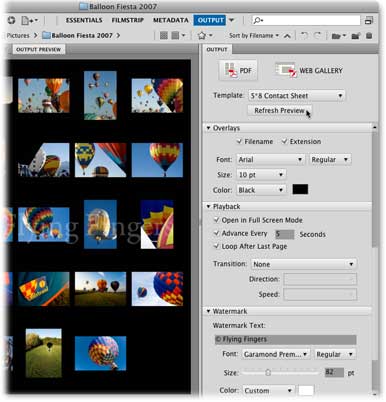Click Balloon Fiesta 2007 in path bar
The height and width of the screenshot is (402, 386).
(82, 35)
